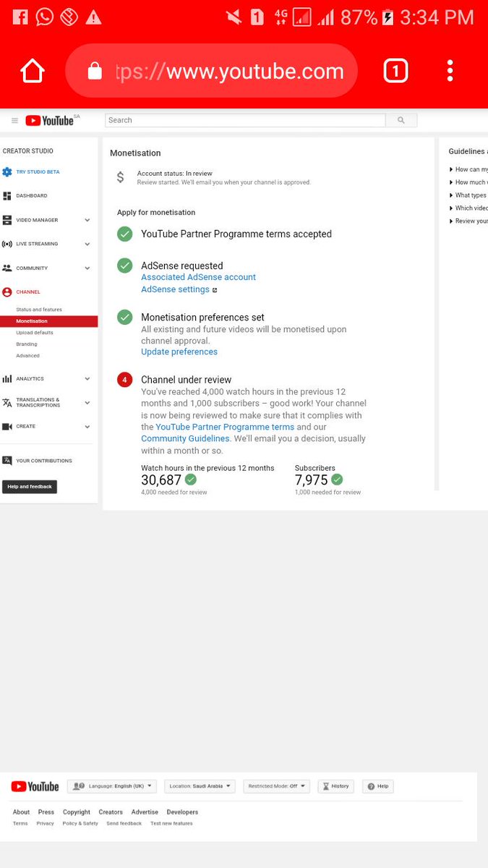The width and height of the screenshot is (488, 868).
Task: Expand the Live Streaming section chevron
Action: click(87, 244)
